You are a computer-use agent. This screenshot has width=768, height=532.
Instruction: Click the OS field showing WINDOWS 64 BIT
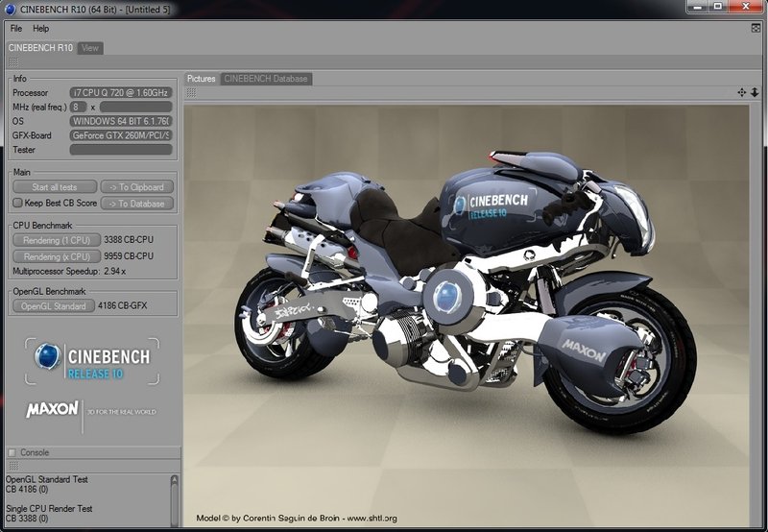pos(121,121)
